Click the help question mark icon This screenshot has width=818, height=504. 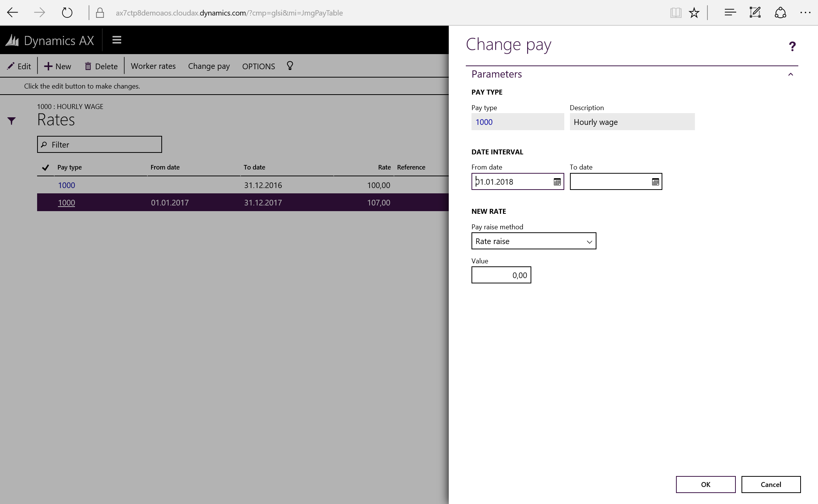792,47
